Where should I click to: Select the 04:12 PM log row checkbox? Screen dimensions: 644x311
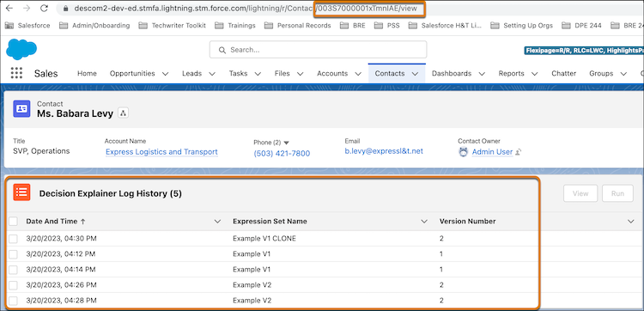click(x=13, y=254)
